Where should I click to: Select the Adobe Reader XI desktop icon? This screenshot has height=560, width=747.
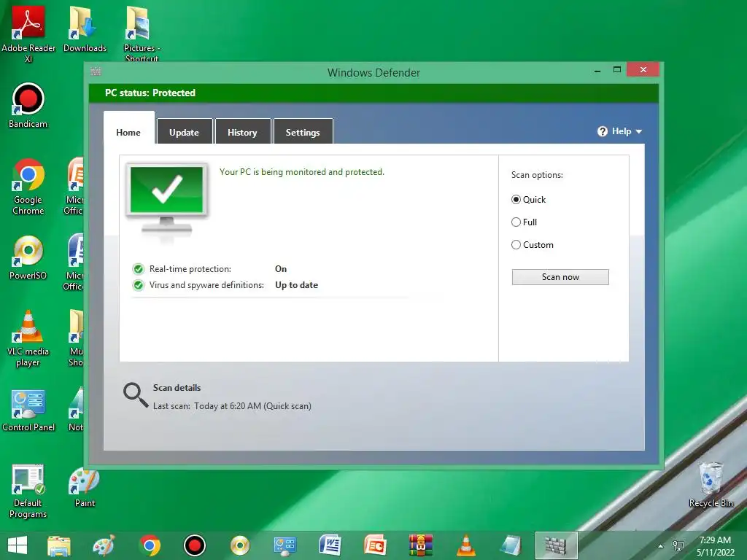(28, 34)
